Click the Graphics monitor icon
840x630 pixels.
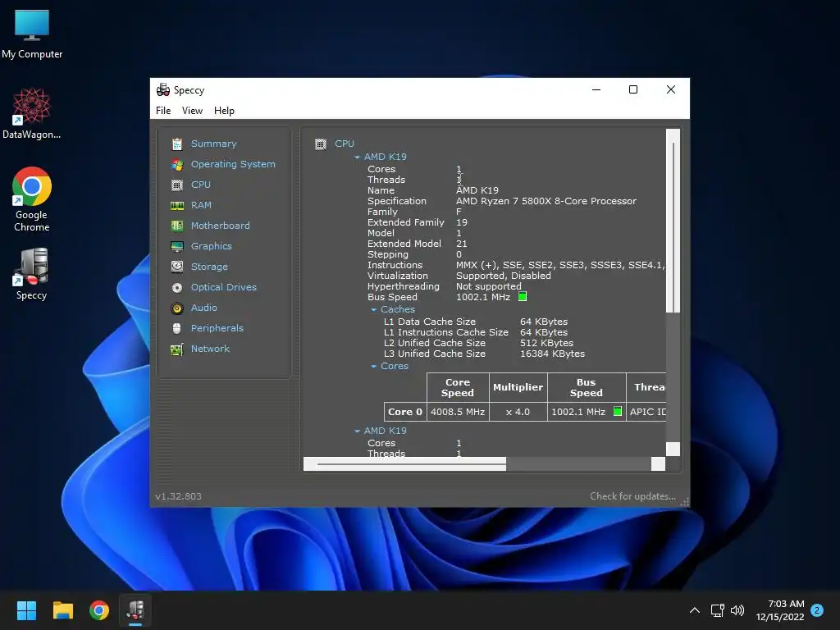tap(177, 246)
